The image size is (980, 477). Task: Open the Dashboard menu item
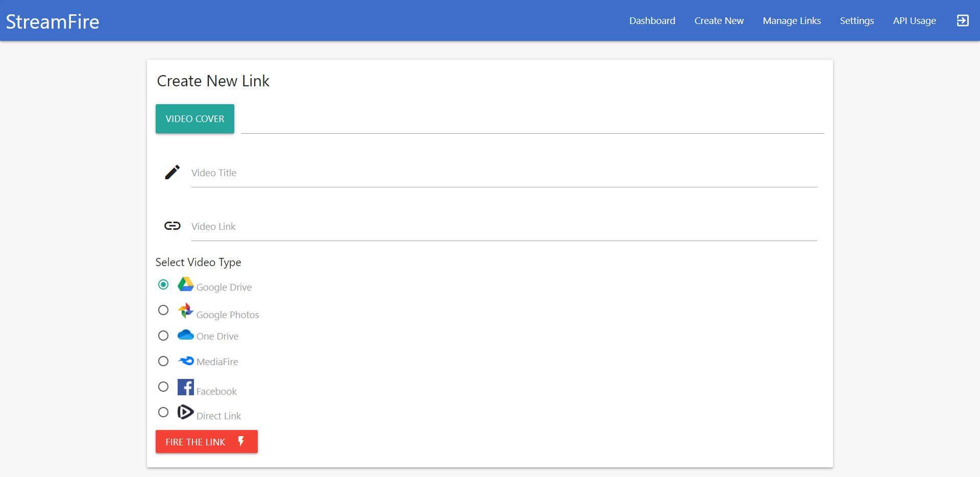(x=652, y=20)
